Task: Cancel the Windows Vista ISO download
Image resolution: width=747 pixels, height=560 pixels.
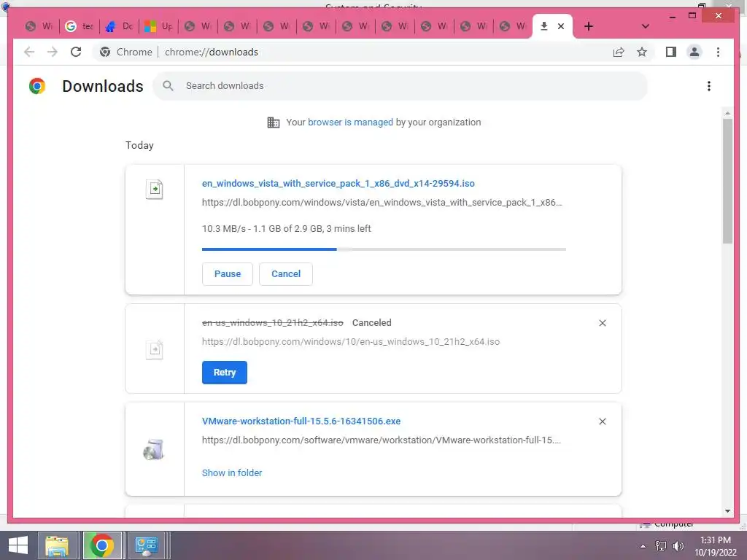Action: pyautogui.click(x=286, y=274)
